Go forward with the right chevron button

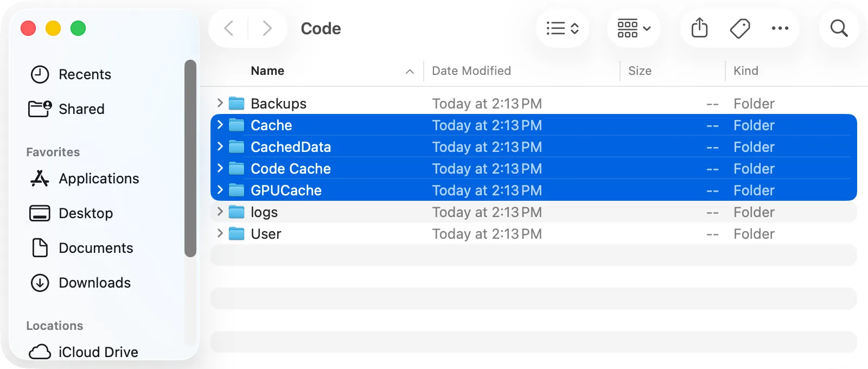(x=267, y=28)
